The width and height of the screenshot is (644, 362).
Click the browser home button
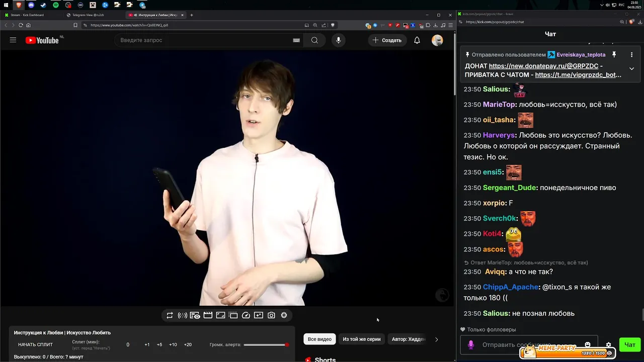(x=29, y=25)
